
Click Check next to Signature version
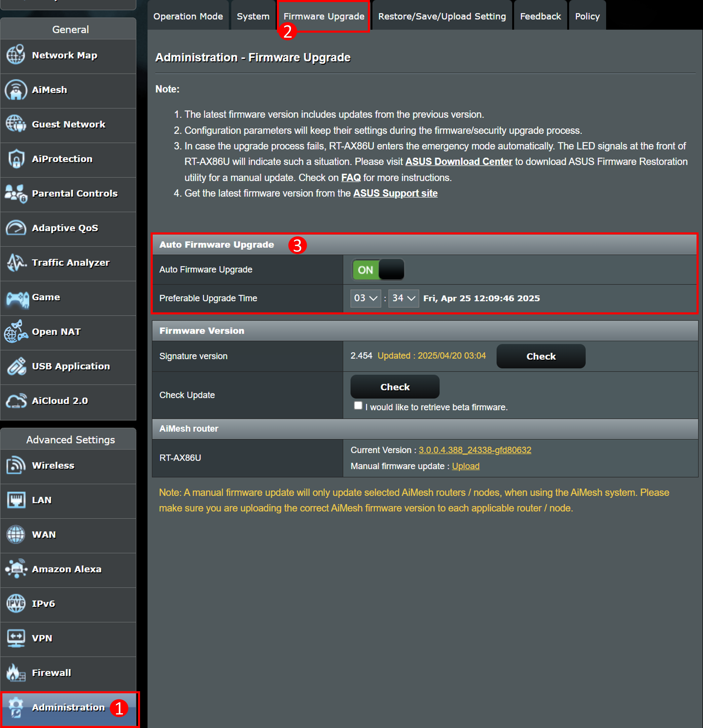click(541, 356)
